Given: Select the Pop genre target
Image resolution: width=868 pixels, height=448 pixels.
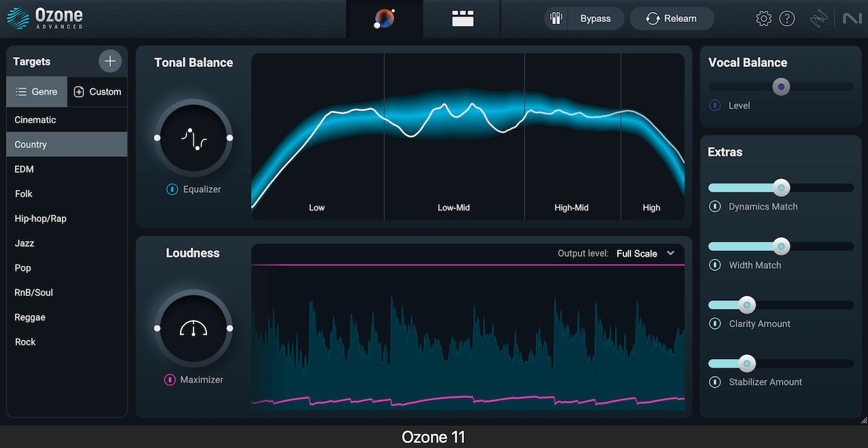Looking at the screenshot, I should (x=67, y=268).
